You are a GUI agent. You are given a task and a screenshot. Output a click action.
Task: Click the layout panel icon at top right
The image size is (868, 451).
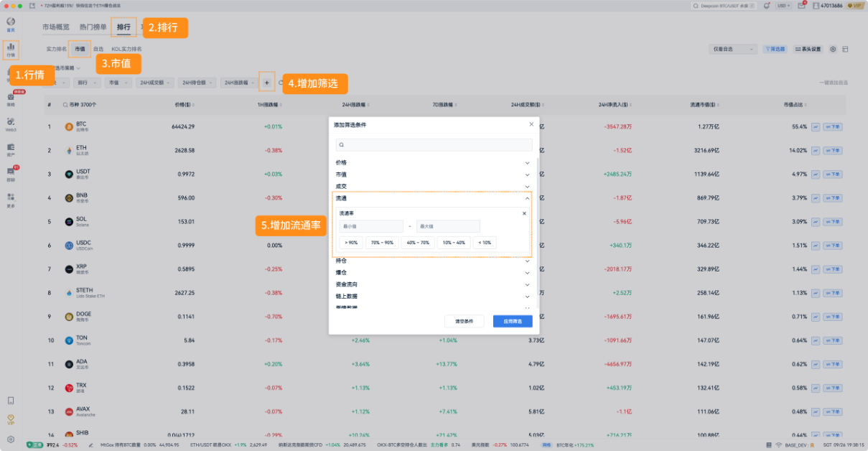845,49
